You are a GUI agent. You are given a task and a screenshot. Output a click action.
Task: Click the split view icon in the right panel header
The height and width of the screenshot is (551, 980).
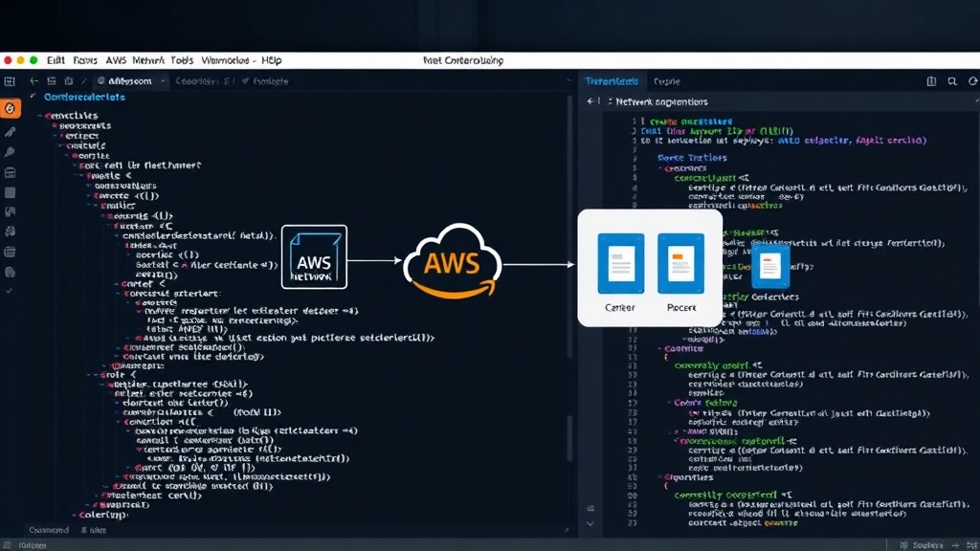click(x=931, y=81)
